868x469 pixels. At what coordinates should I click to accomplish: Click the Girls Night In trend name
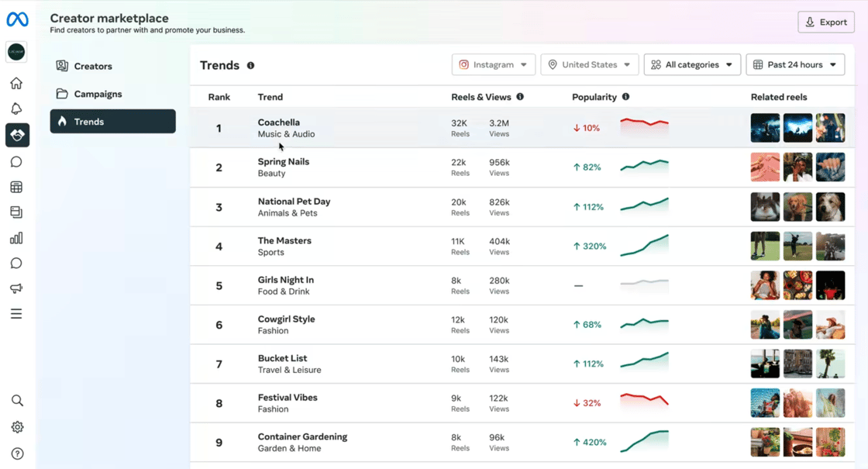tap(286, 280)
